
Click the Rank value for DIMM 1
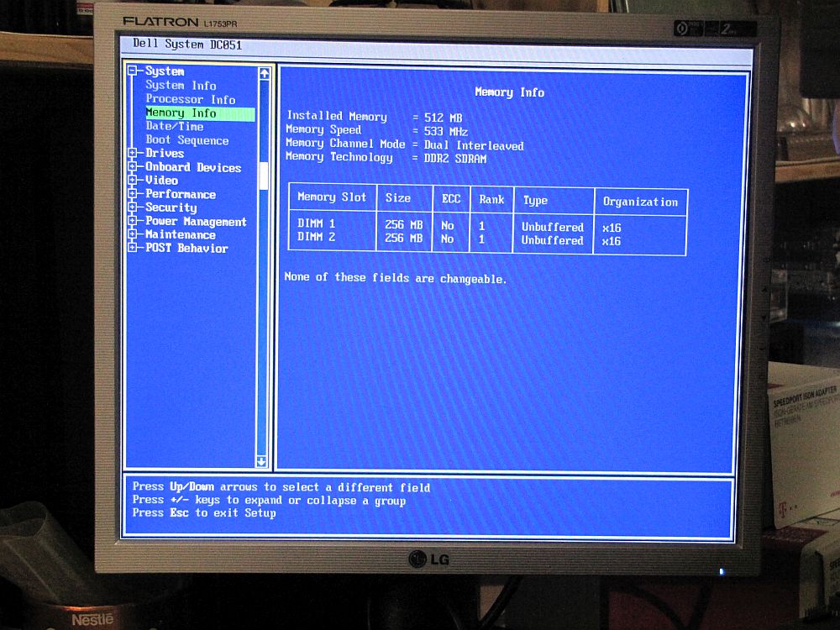click(481, 226)
